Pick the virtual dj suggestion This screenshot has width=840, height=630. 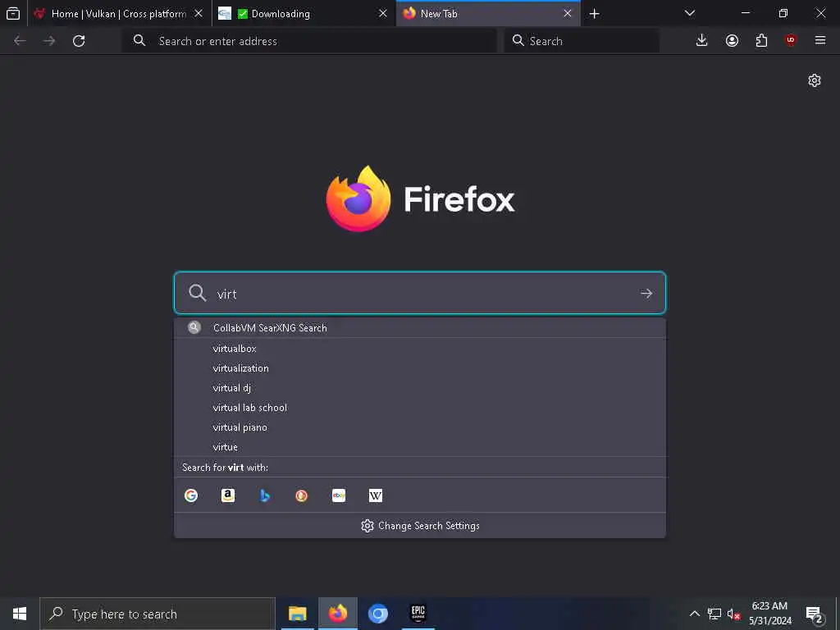tap(420, 388)
